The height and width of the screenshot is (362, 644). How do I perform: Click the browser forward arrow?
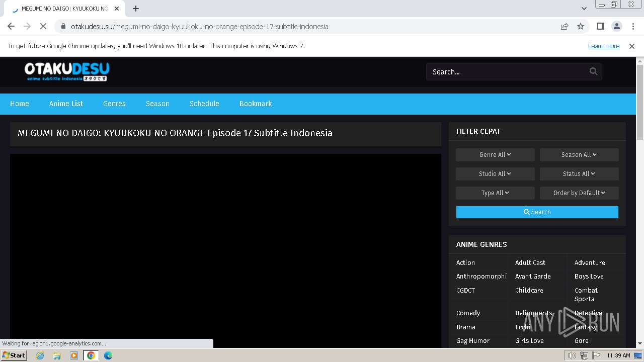[27, 26]
